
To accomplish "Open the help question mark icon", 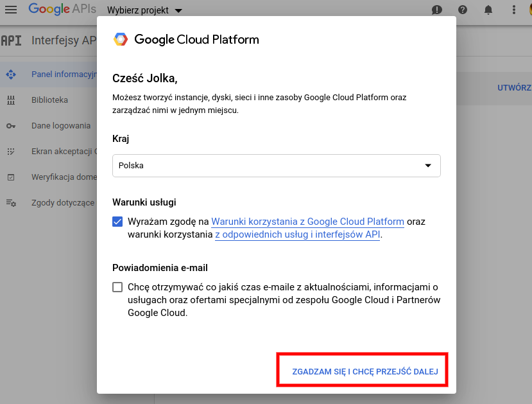I will coord(463,10).
